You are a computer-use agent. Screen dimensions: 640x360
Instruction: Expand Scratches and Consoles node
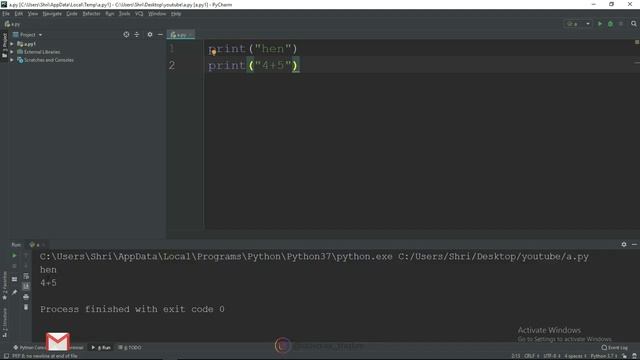point(12,60)
